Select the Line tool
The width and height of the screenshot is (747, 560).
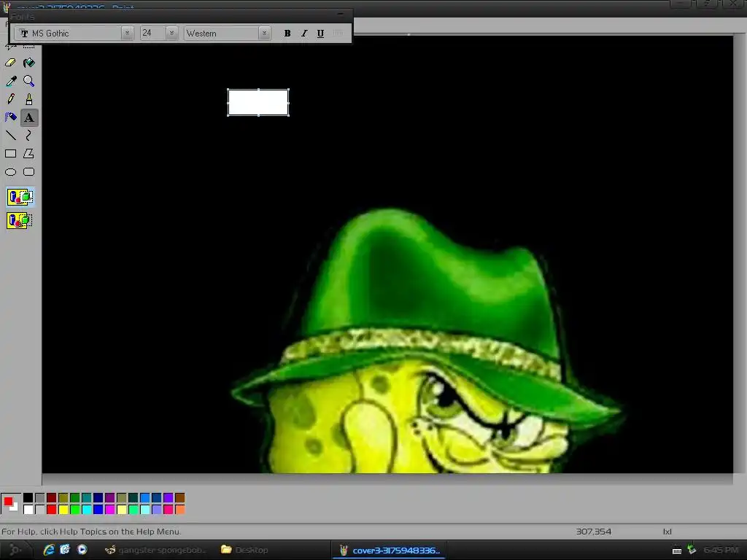click(x=10, y=136)
